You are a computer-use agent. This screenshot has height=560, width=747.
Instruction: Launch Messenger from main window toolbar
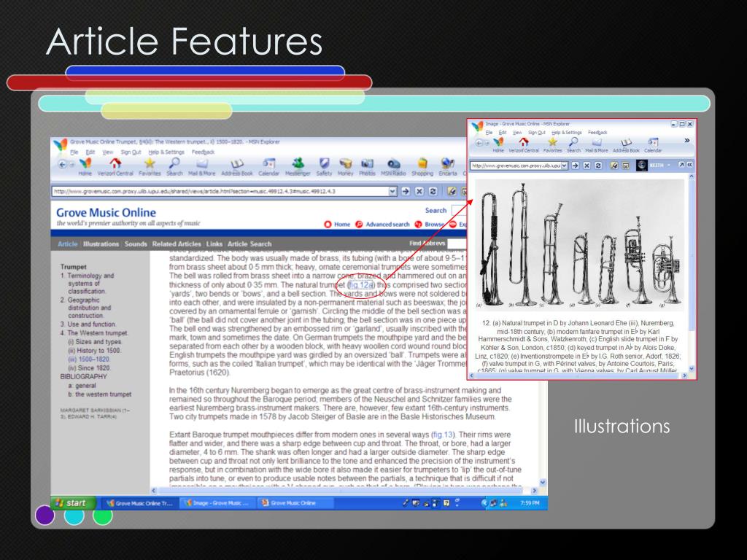[298, 167]
